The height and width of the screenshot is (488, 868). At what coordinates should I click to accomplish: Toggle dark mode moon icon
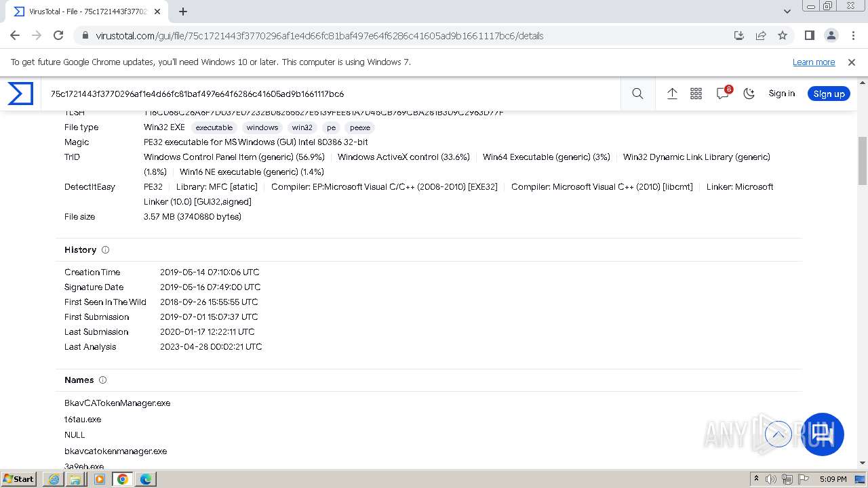click(749, 94)
